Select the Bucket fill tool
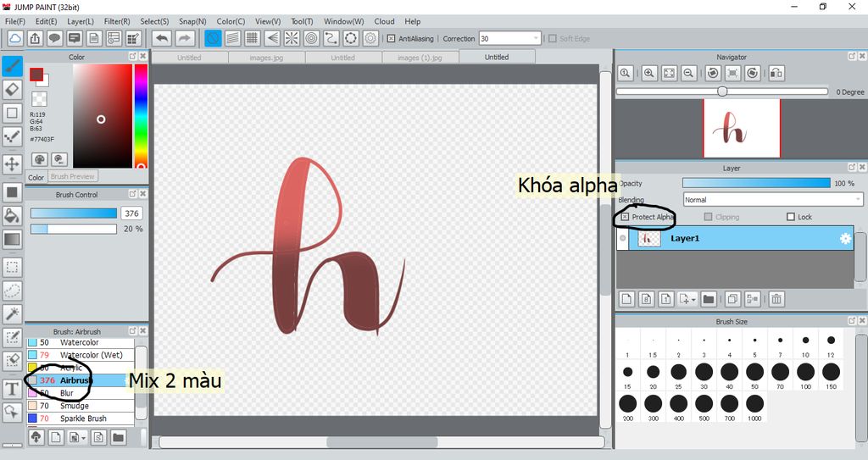This screenshot has height=460, width=868. click(x=12, y=215)
